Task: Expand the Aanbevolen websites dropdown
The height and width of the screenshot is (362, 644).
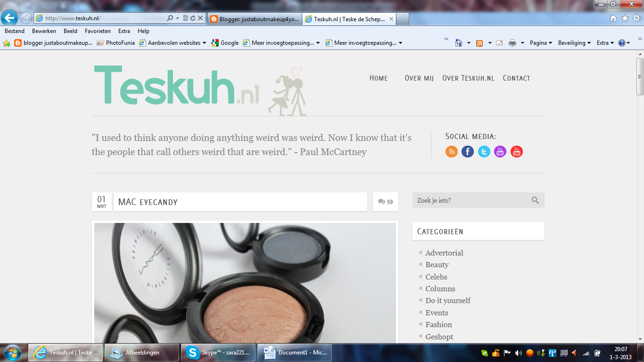Action: click(x=204, y=43)
